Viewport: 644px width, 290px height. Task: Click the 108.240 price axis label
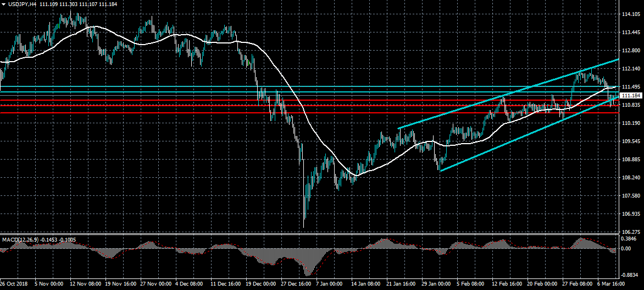click(x=630, y=178)
